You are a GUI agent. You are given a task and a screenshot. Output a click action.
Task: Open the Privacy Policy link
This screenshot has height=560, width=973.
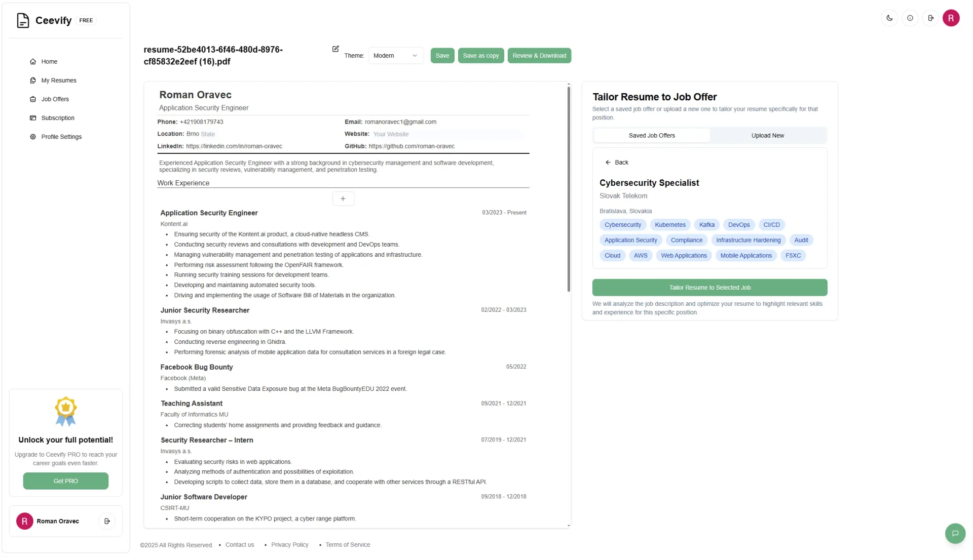(x=289, y=545)
